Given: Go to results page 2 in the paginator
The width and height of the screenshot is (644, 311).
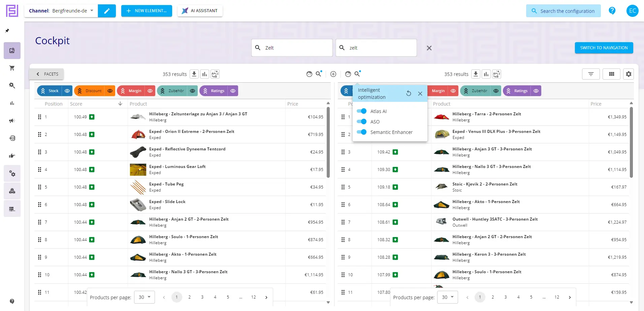Looking at the screenshot, I should pos(190,297).
